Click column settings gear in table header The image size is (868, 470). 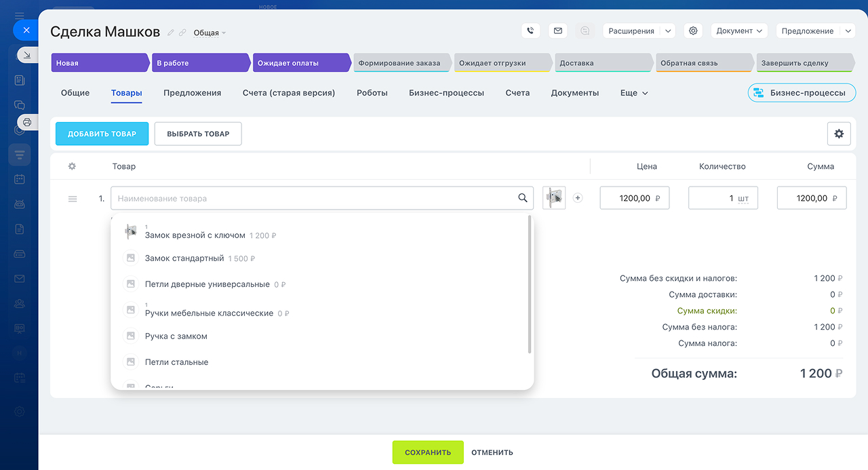click(x=73, y=166)
